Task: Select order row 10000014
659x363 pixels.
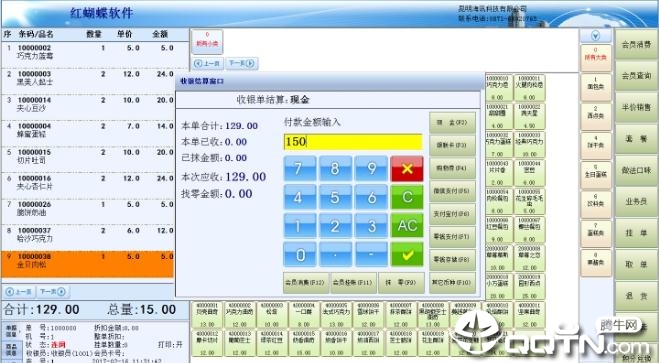Action: tap(88, 107)
